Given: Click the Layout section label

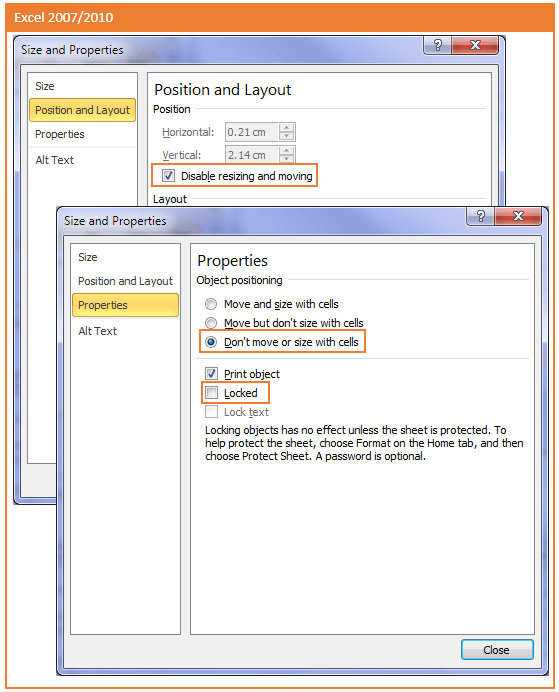Looking at the screenshot, I should point(169,199).
